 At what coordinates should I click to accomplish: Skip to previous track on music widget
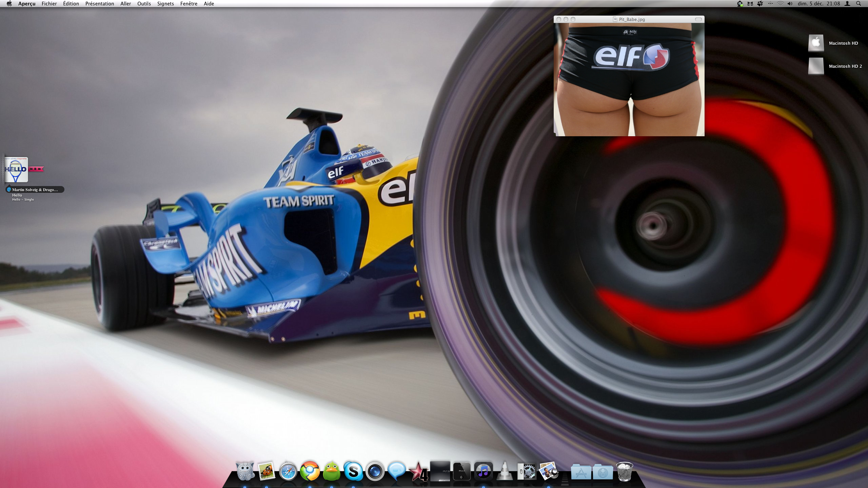[x=31, y=169]
